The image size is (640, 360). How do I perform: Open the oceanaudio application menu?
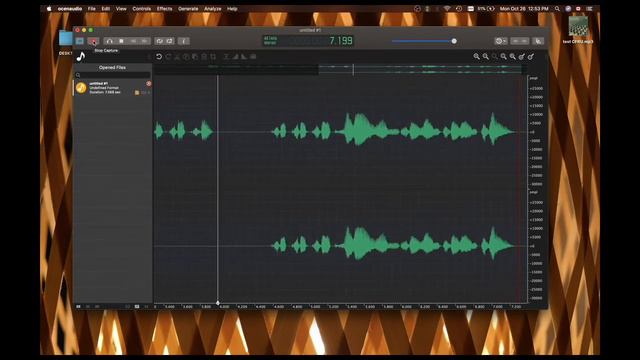70,9
